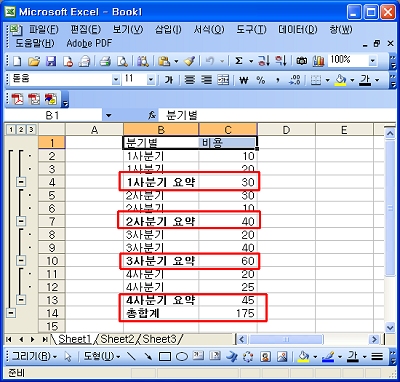The height and width of the screenshot is (382, 400).
Task: Sort ascending with the sort icon
Action: click(x=263, y=61)
